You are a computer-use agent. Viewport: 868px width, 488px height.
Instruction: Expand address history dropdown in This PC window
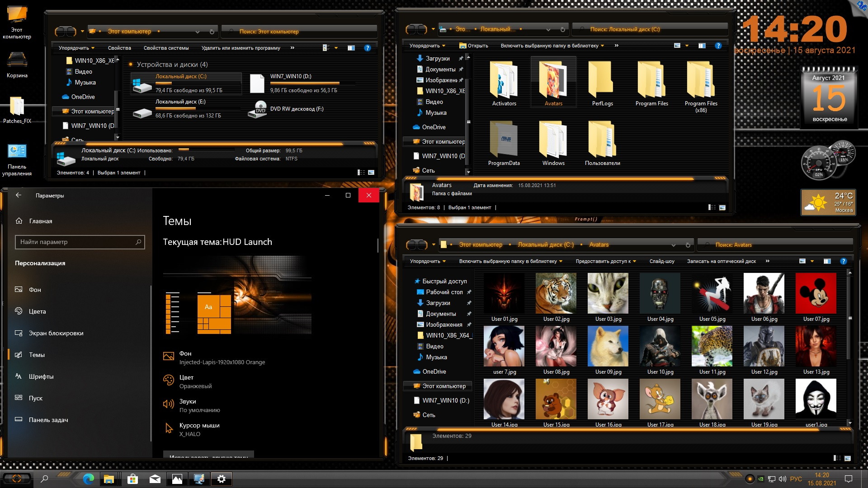coord(198,32)
